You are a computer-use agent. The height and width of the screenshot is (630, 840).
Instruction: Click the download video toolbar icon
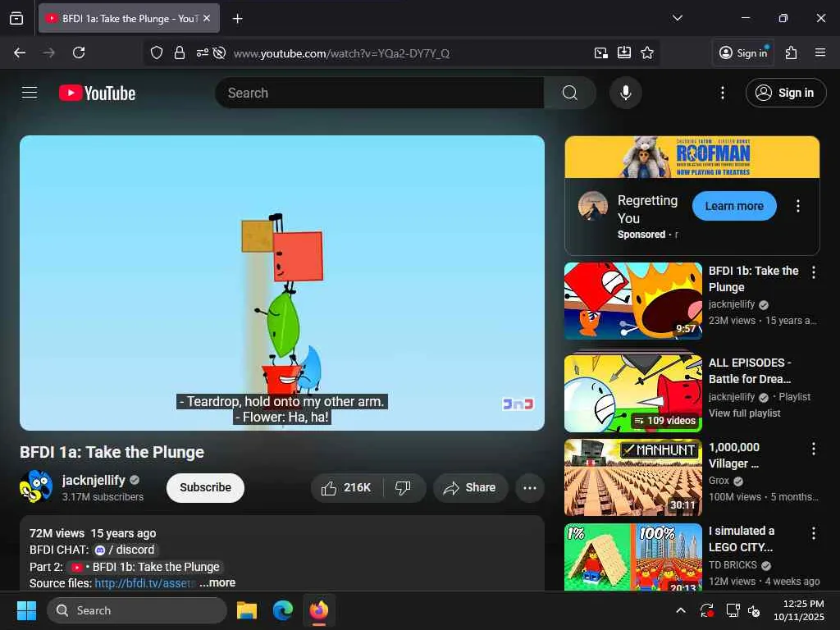624,52
